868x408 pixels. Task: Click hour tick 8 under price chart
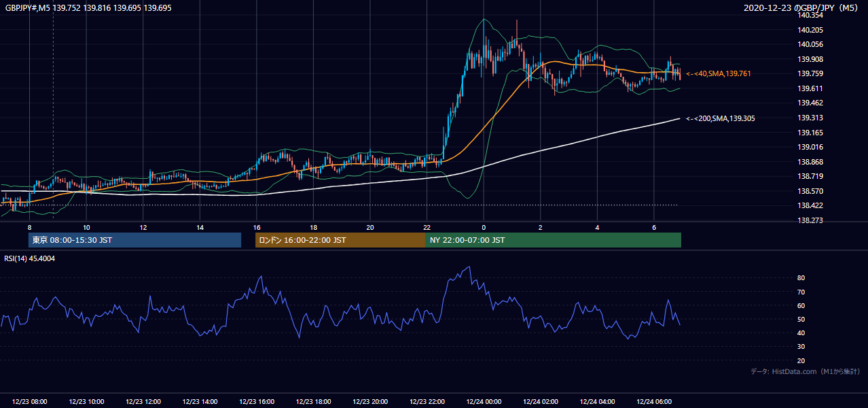coord(29,227)
